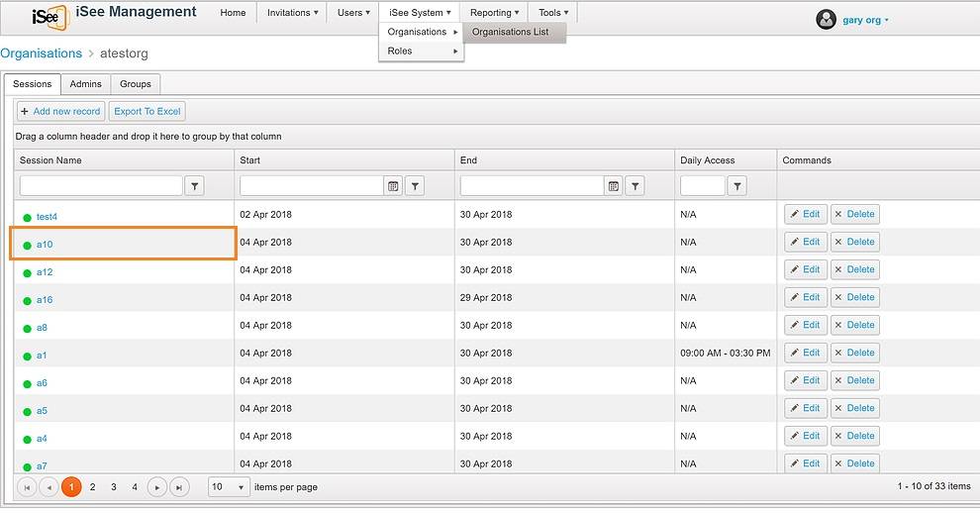The image size is (980, 513).
Task: Open the Tools dropdown menu
Action: click(553, 13)
